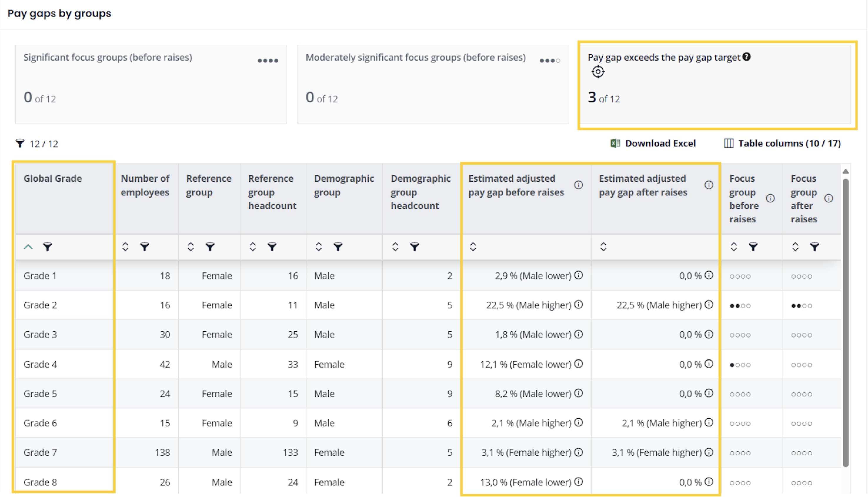Click info icon on Focus group after raises header
The image size is (868, 497).
[x=829, y=198]
